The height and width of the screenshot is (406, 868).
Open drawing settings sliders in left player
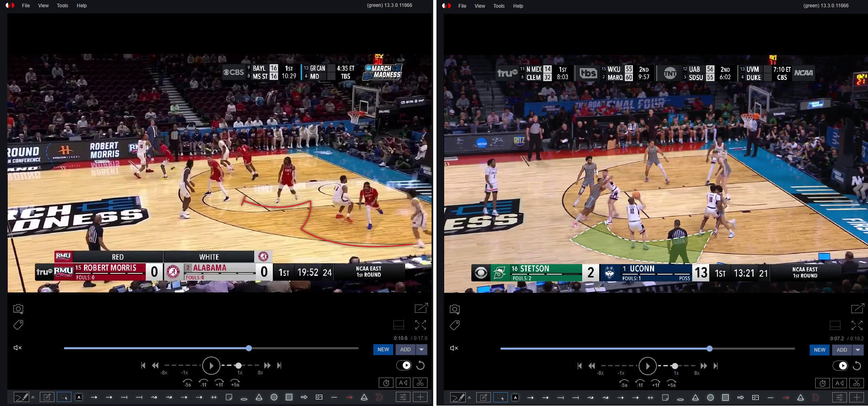(x=403, y=397)
